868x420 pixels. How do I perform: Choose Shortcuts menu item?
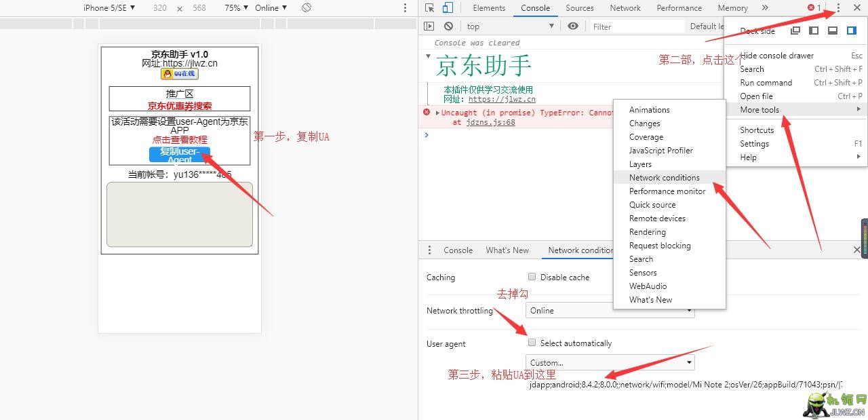pos(795,130)
